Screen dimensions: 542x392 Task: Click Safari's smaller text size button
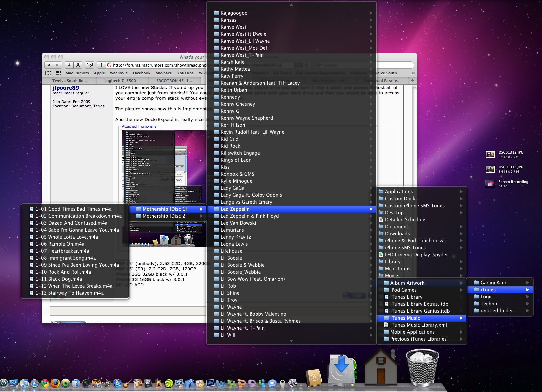point(69,65)
